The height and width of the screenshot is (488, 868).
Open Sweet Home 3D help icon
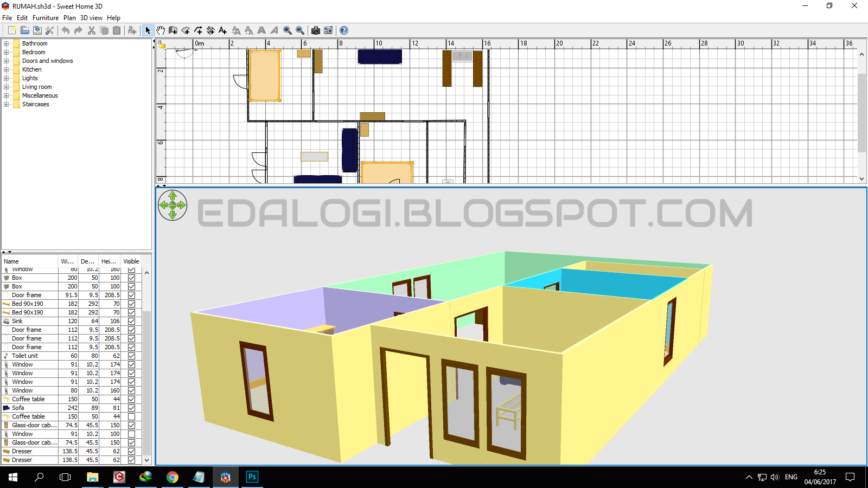[x=343, y=30]
